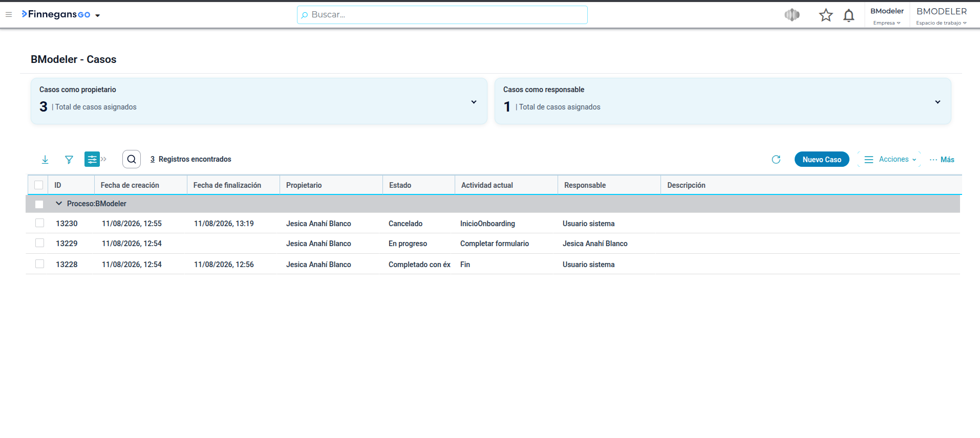Check the box for case 13229
The image size is (980, 438).
(39, 243)
